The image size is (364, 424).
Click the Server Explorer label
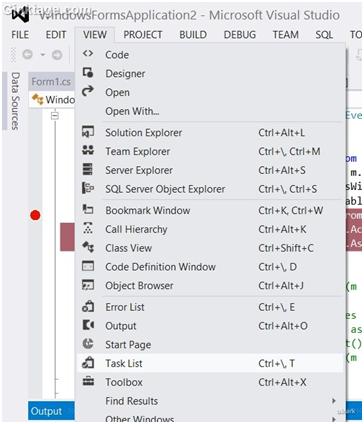[139, 170]
